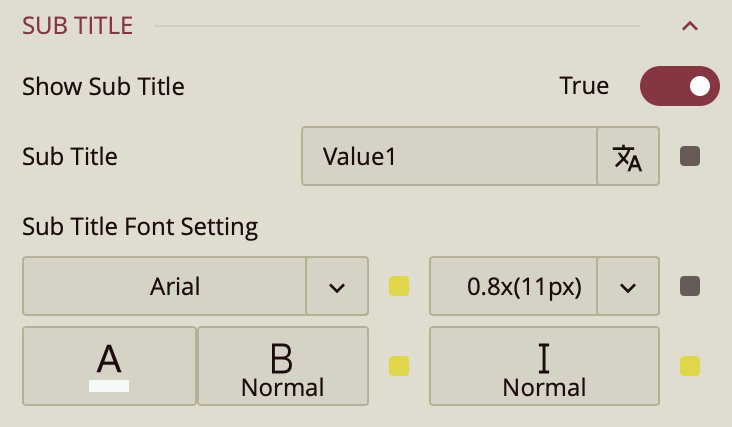
Task: Collapse the SUB TITLE section chevron
Action: point(689,26)
